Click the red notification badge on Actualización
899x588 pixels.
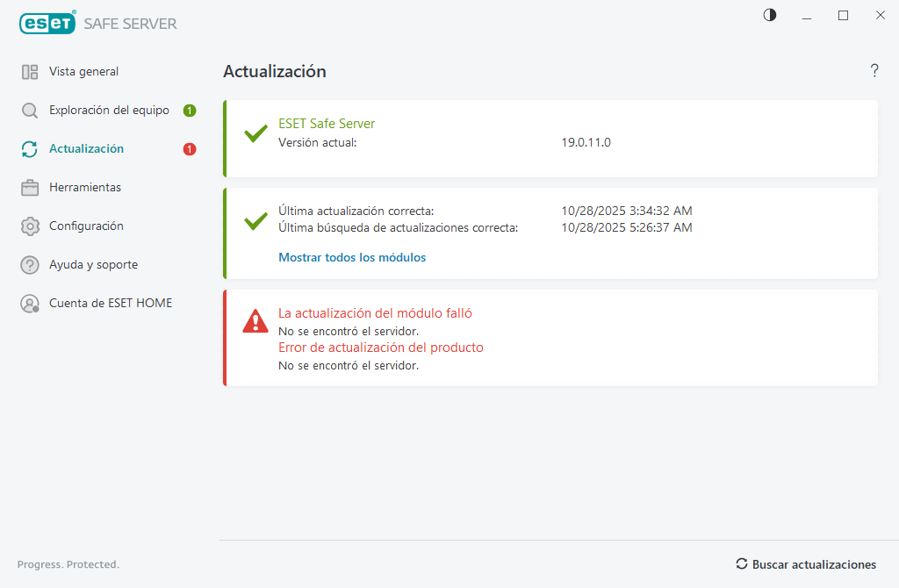188,148
